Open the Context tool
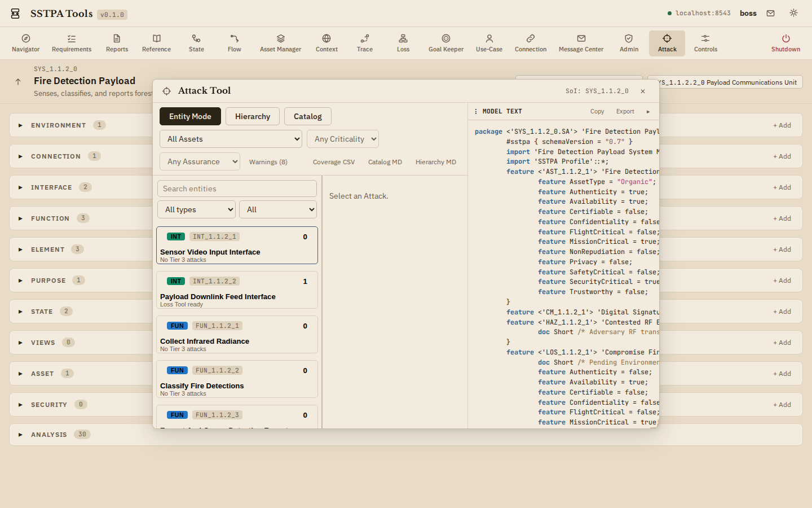This screenshot has height=508, width=812. coord(326,43)
